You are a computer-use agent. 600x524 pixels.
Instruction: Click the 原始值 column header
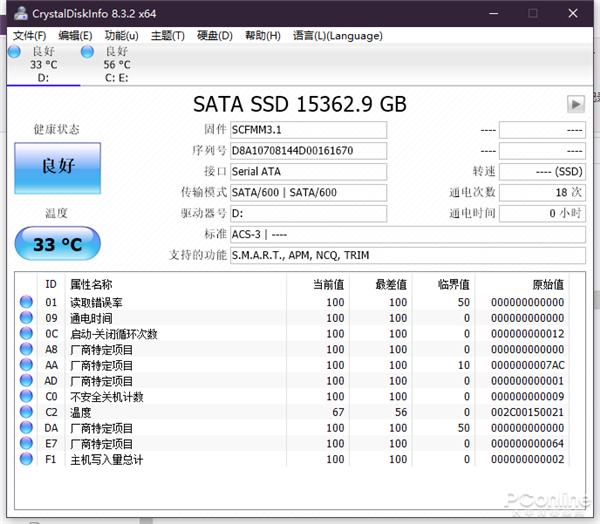coord(548,284)
